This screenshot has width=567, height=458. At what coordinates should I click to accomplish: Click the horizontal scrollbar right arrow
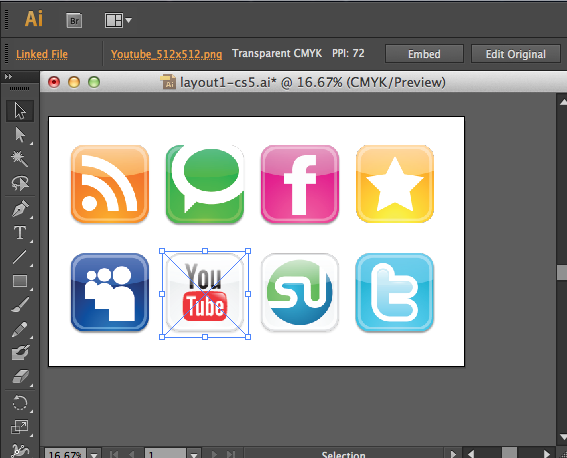(547, 454)
